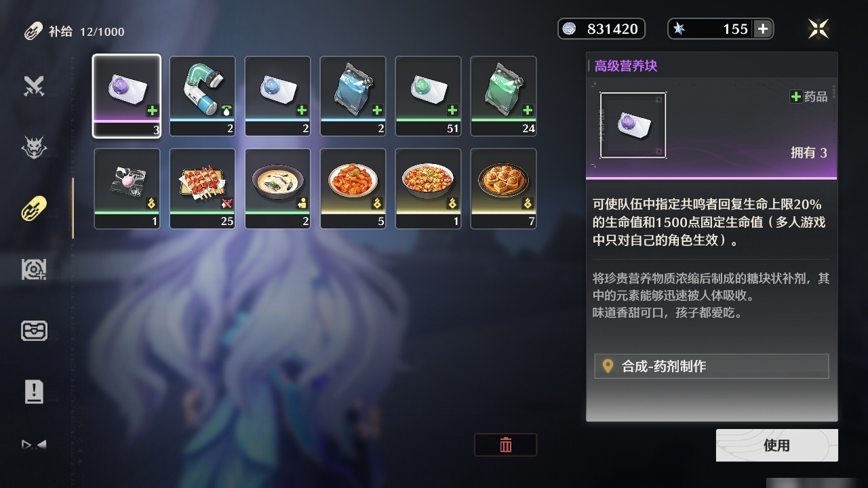Click the plus button to add Astrite currency
The height and width of the screenshot is (488, 868).
coord(763,28)
